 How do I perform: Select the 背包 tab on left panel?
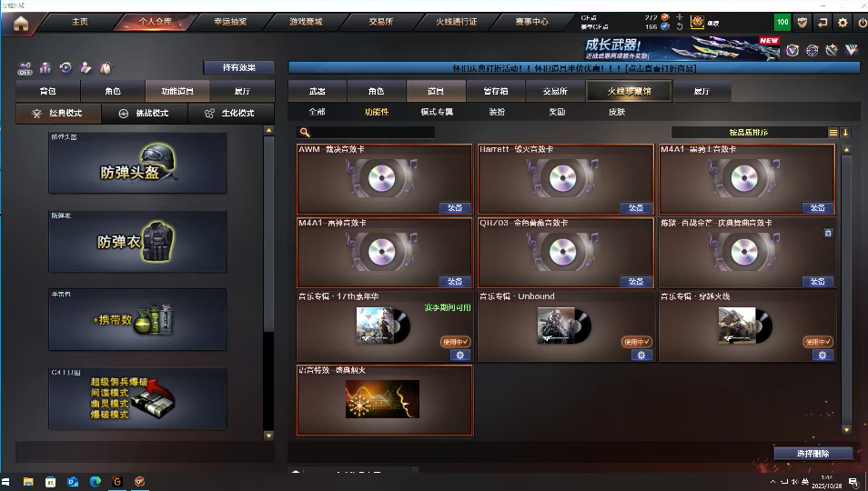(48, 91)
